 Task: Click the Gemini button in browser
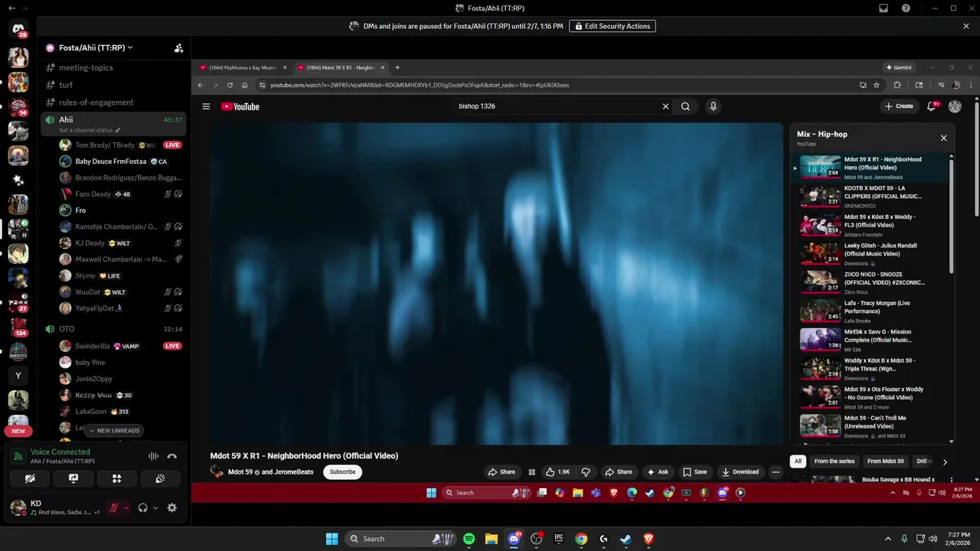point(899,67)
